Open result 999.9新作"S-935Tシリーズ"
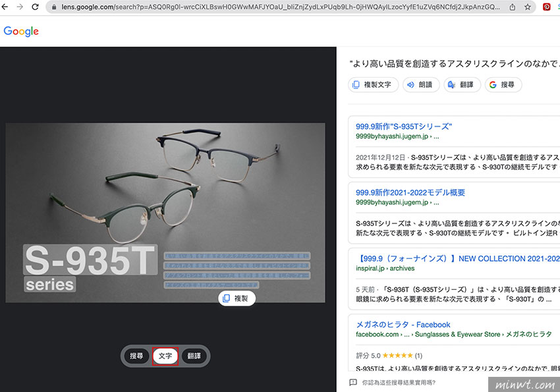This screenshot has width=560, height=392. pos(404,126)
